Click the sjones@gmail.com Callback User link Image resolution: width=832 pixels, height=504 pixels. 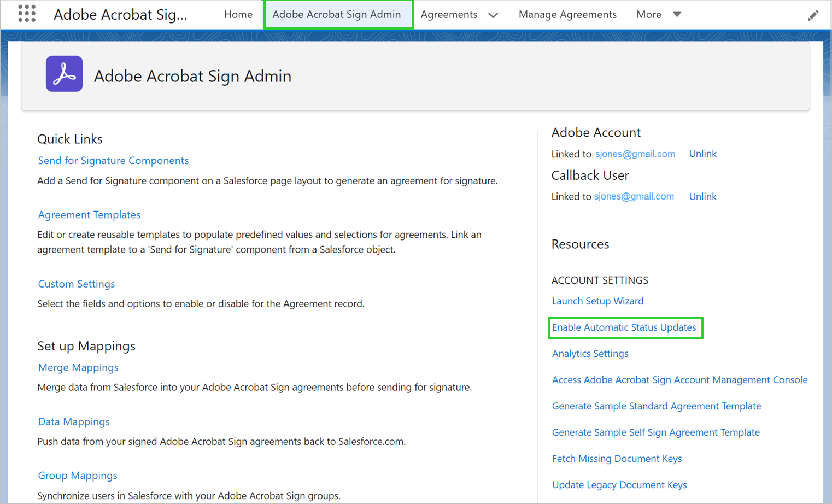[634, 196]
